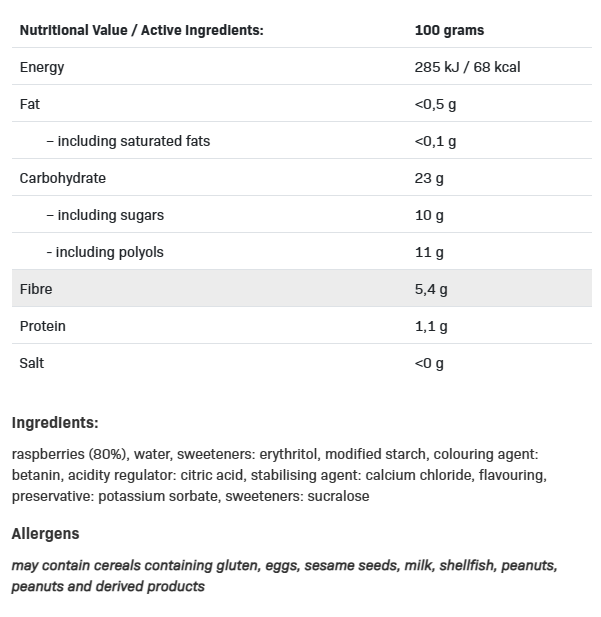The image size is (601, 617).
Task: Click the Nutritional Value / Active Ingredients header
Action: click(141, 30)
